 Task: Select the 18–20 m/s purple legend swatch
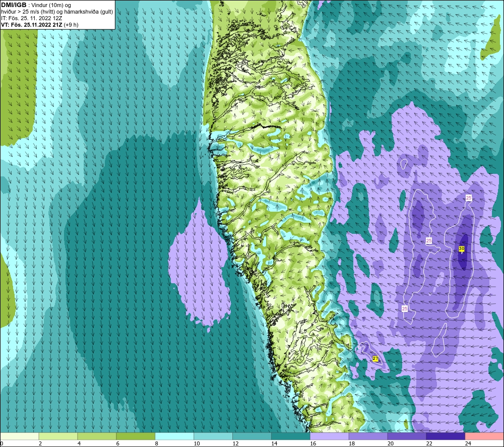(368, 436)
